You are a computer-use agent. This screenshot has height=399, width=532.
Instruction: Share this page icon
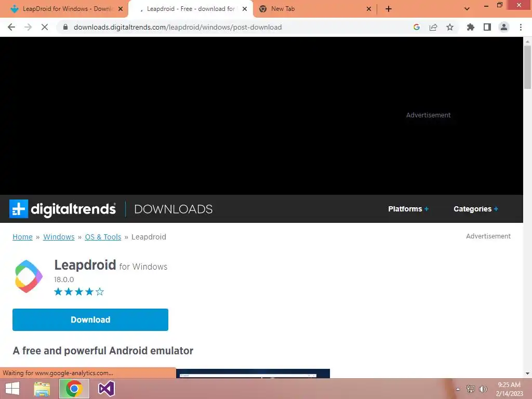pos(433,27)
